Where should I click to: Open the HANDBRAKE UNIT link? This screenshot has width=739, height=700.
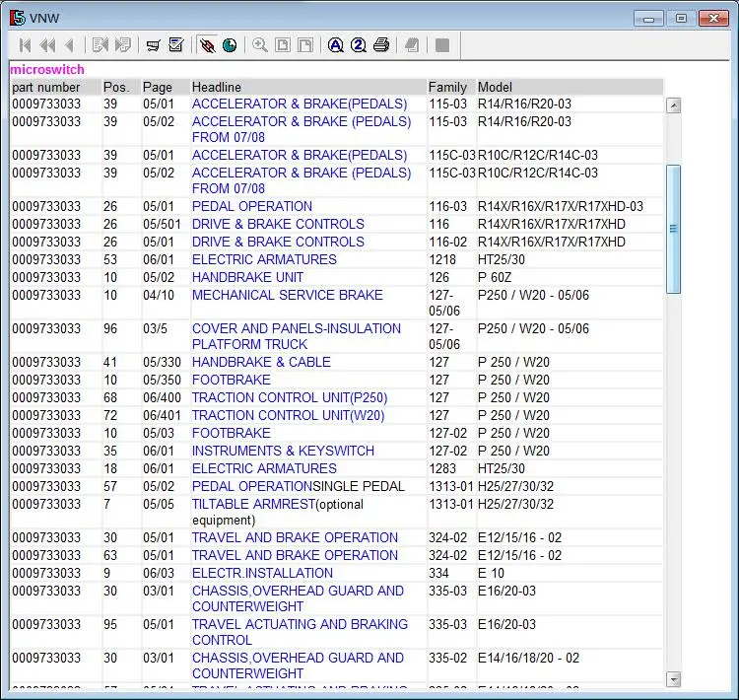point(247,277)
